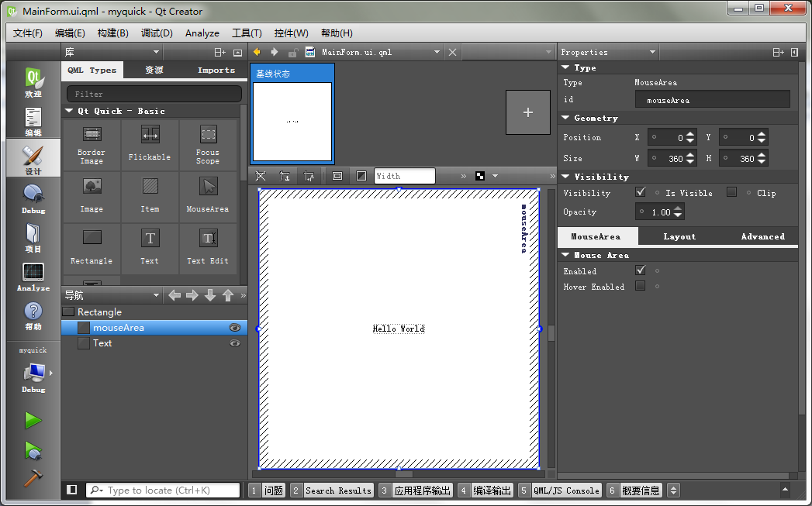Open the Analyze mode
This screenshot has height=506, width=812.
(x=33, y=277)
